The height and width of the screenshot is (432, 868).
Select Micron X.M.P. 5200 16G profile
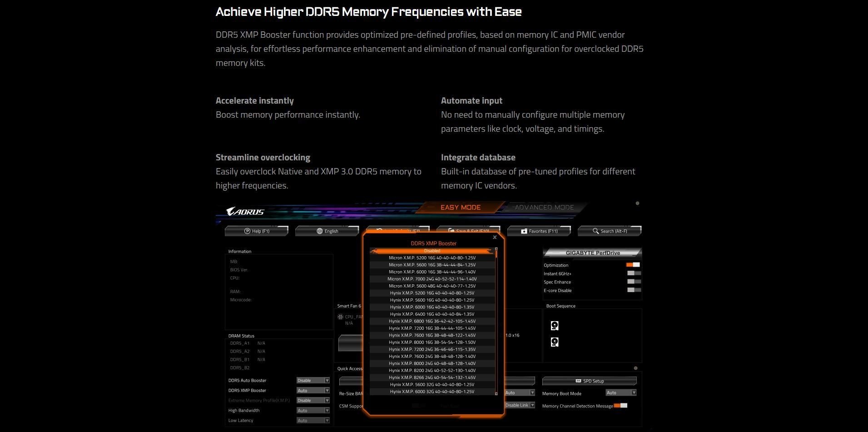(x=432, y=258)
